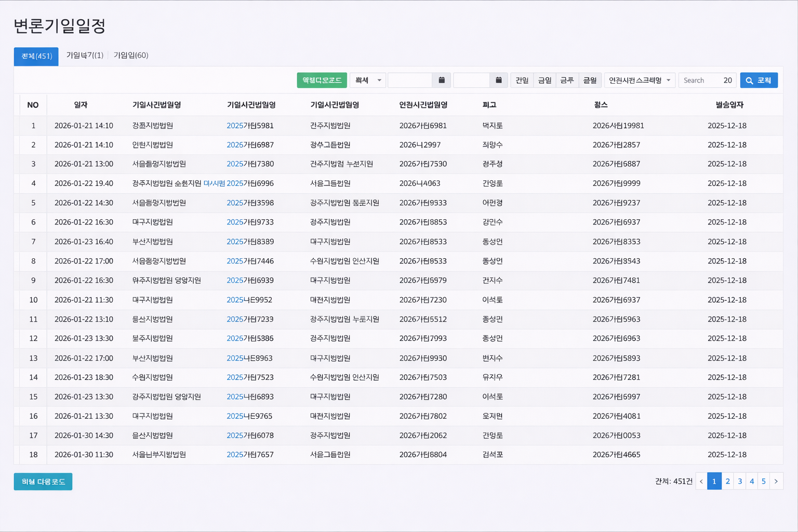Switch to the tab showing (1)
Screen dimensions: 798x532
pos(85,55)
